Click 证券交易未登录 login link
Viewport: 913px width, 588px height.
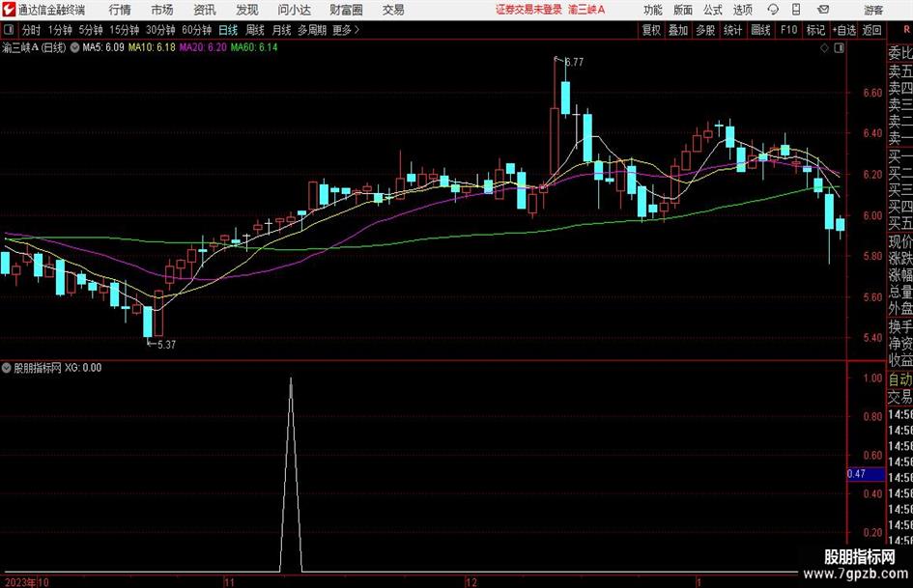pyautogui.click(x=528, y=10)
